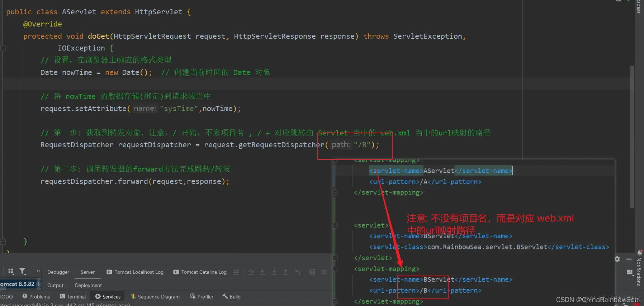Image resolution: width=644 pixels, height=306 pixels.
Task: Click the Build hammer icon
Action: 225,296
